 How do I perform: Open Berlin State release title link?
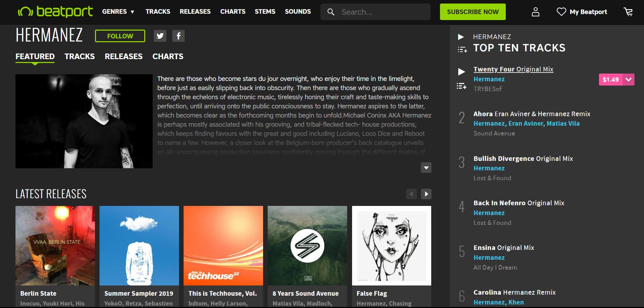tap(38, 294)
